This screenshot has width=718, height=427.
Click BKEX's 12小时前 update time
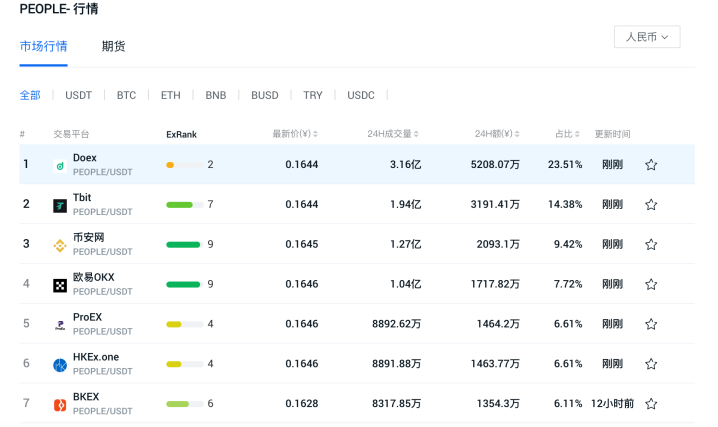[612, 404]
